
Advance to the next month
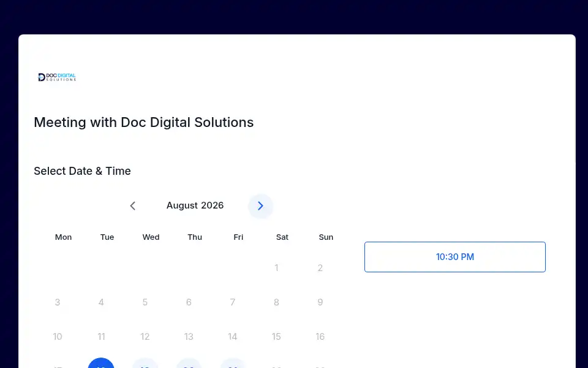point(260,206)
